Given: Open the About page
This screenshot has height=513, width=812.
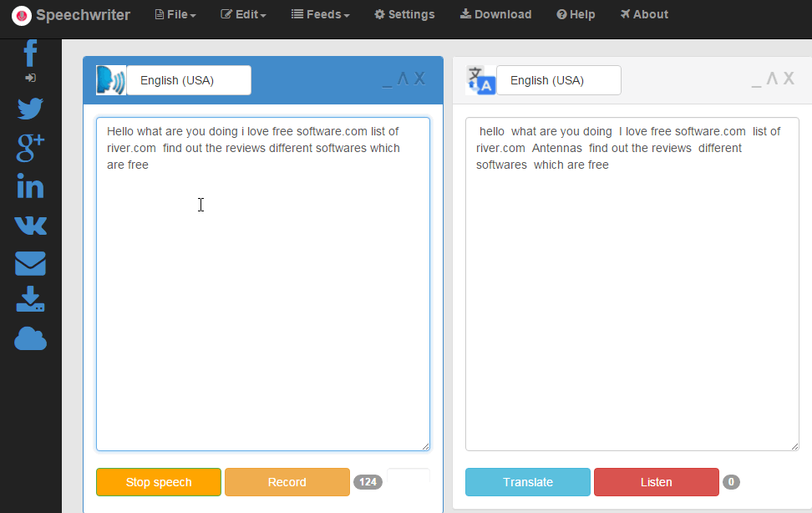Looking at the screenshot, I should point(644,14).
